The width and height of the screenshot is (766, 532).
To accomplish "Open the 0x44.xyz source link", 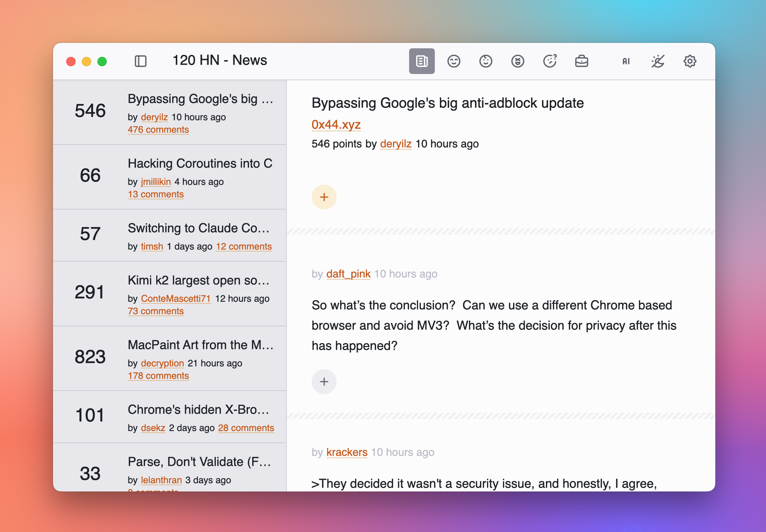I will 336,125.
